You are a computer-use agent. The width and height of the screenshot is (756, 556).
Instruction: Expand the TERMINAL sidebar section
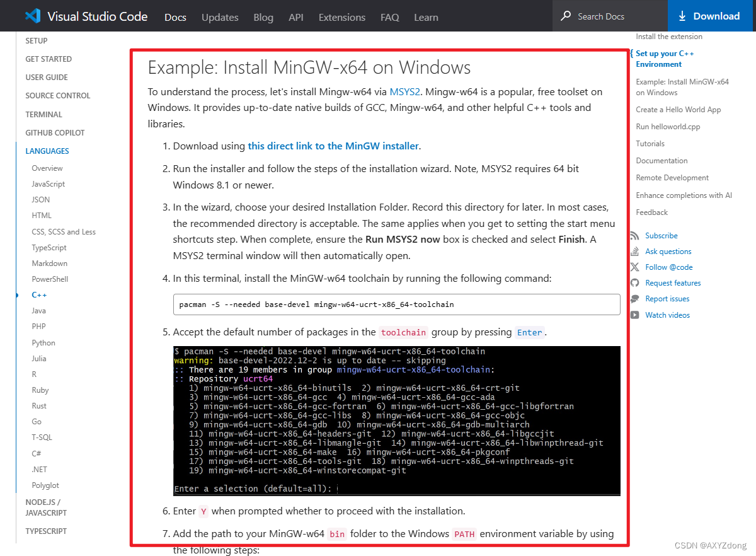pyautogui.click(x=44, y=115)
